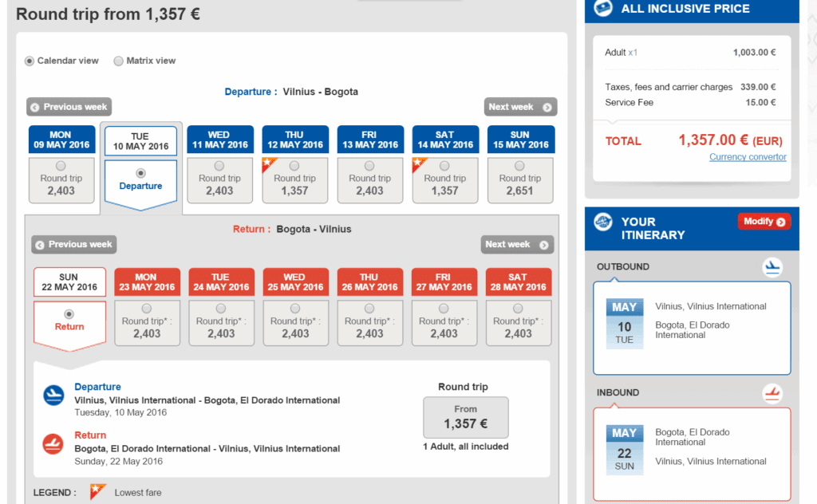Screen dimensions: 817x504
Task: Select the Matrix view radio button
Action: pyautogui.click(x=119, y=61)
